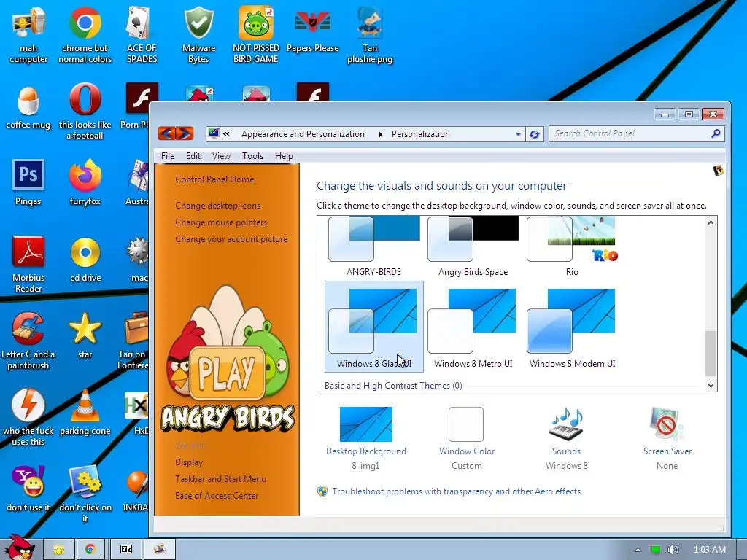Image resolution: width=747 pixels, height=560 pixels.
Task: Expand arrow after Appearance and Personalization
Action: pyautogui.click(x=380, y=134)
